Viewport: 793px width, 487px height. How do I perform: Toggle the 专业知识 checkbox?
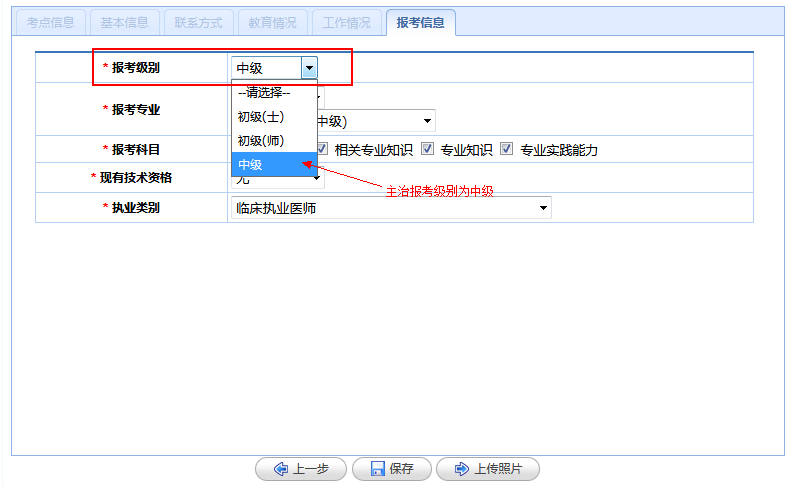pyautogui.click(x=427, y=149)
